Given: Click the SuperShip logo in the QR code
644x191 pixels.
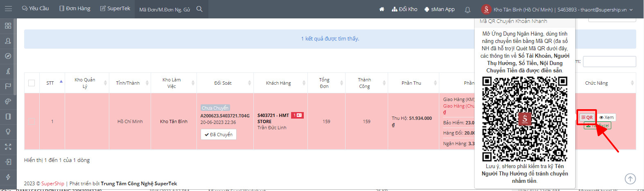Looking at the screenshot, I should coord(525,119).
